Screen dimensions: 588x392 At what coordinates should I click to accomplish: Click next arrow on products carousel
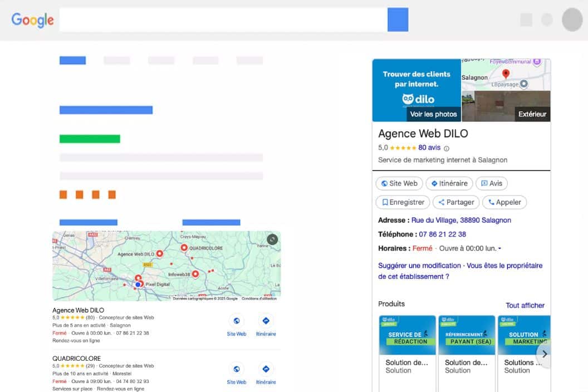pos(545,354)
